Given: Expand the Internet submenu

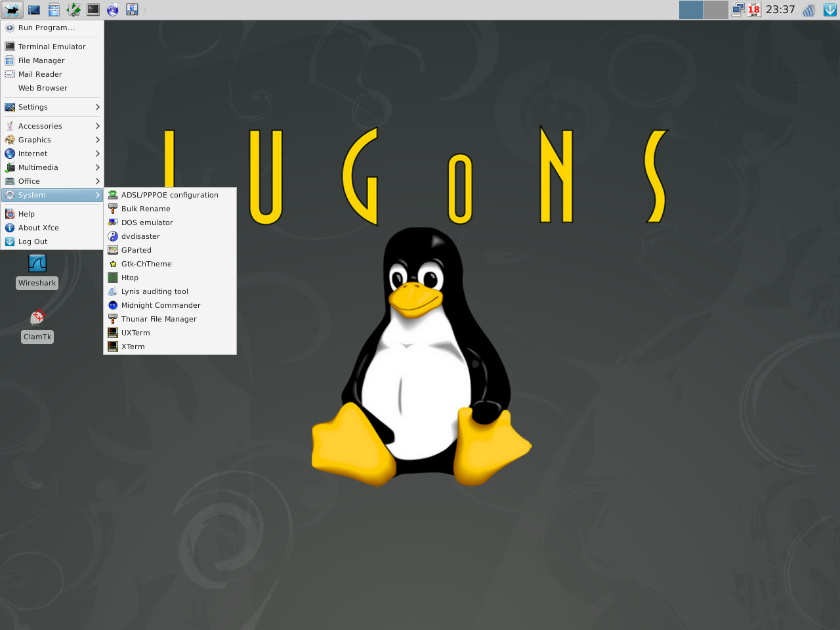Looking at the screenshot, I should [x=52, y=154].
